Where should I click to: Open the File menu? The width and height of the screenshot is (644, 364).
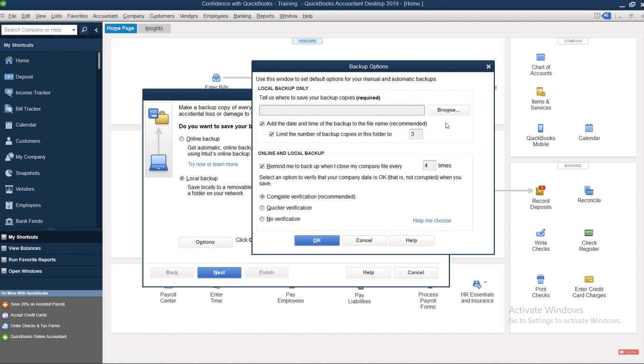[12, 16]
